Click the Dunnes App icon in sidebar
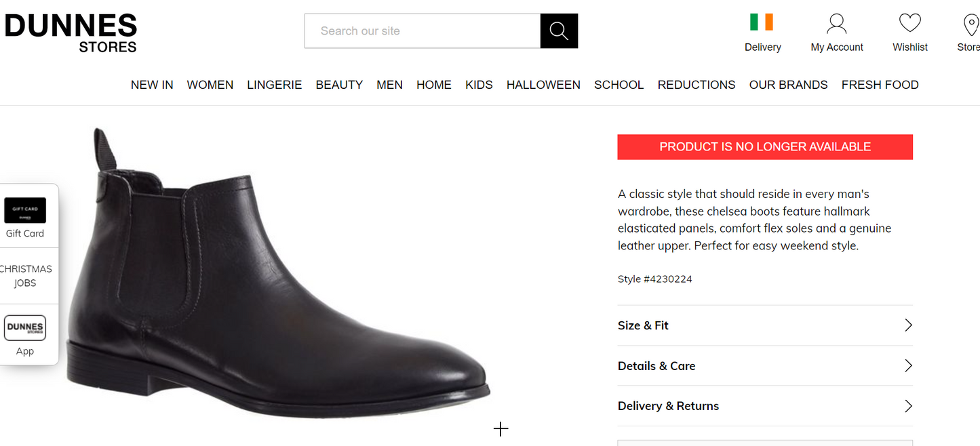980x446 pixels. coord(25,327)
